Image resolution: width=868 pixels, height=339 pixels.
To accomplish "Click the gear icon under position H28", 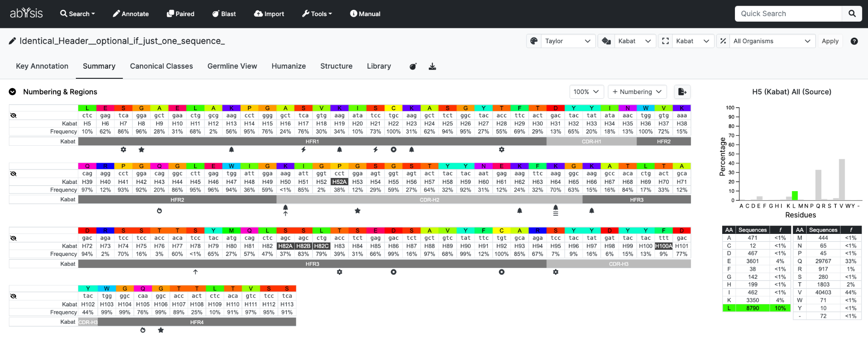I will 502,150.
